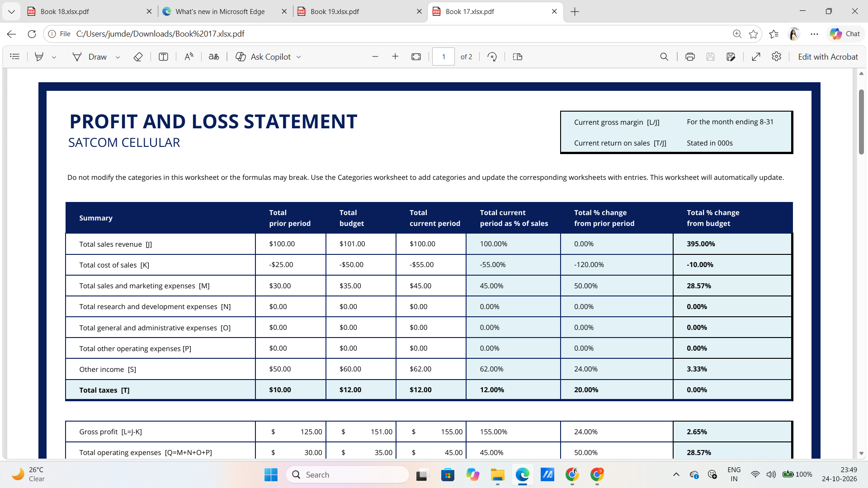
Task: Open the Draw tool options dropdown
Action: coord(118,57)
